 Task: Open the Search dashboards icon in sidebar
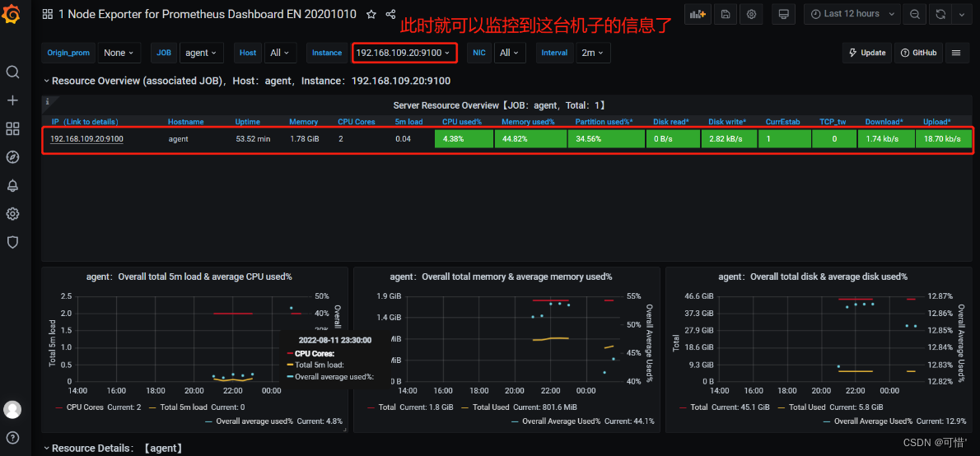(x=12, y=72)
